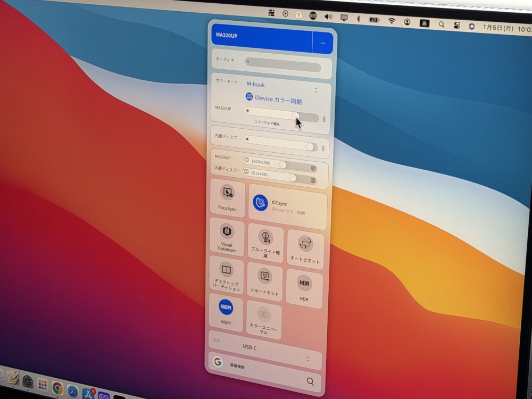Image resolution: width=532 pixels, height=399 pixels.
Task: Open the USB-C input source dropdown
Action: (x=307, y=359)
